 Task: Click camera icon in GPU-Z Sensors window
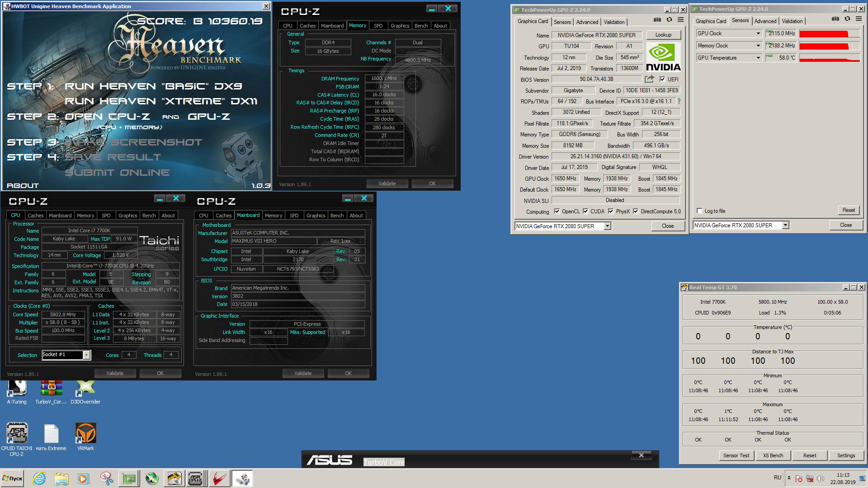(x=835, y=19)
